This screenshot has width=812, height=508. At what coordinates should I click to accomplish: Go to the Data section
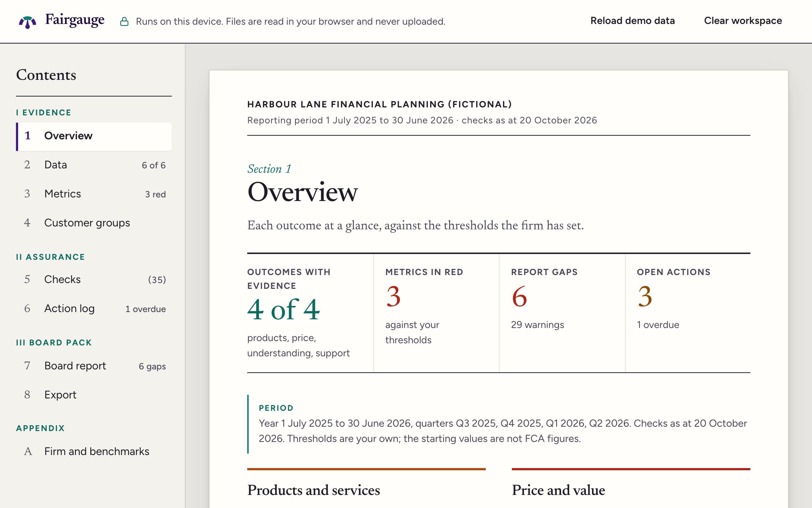tap(94, 165)
